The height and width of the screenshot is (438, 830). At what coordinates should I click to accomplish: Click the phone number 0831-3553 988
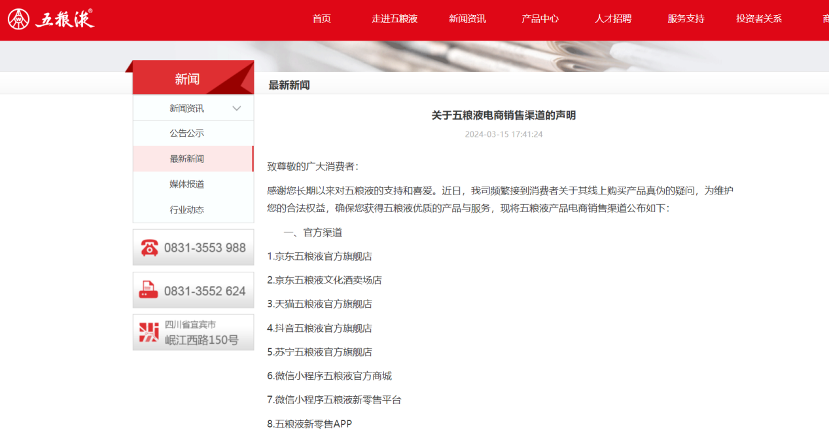click(205, 248)
